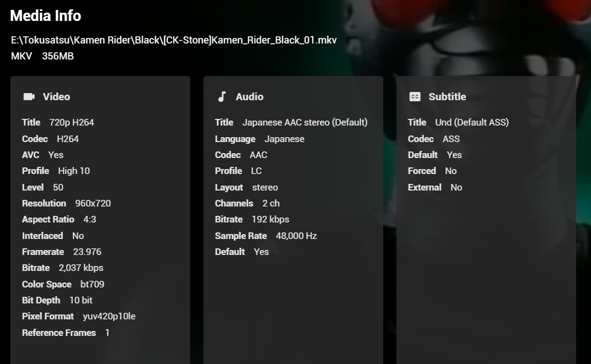Screen dimensions: 591x364
Task: Select the video bitrate 2,037 kbps
Action: (x=81, y=268)
